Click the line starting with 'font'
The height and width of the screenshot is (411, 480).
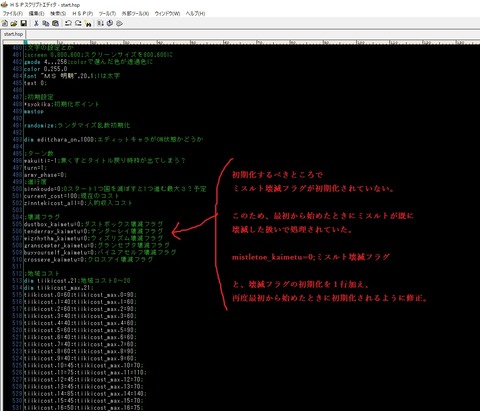pos(72,76)
